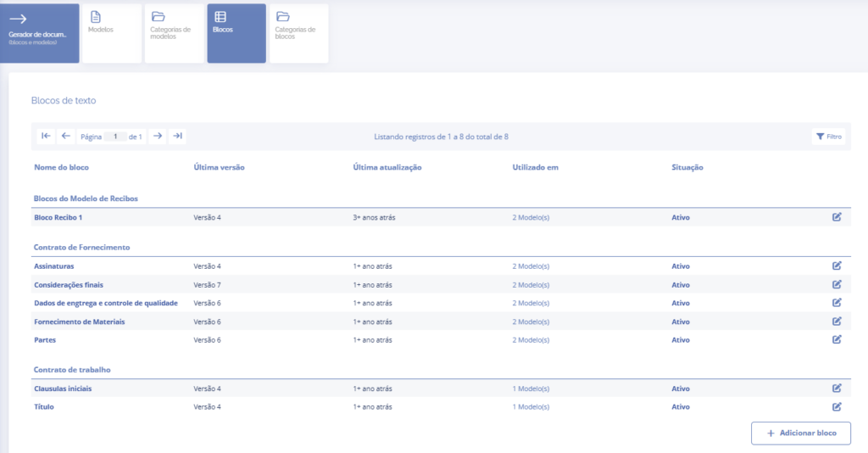
Task: Open the Filtro filter options
Action: (828, 137)
